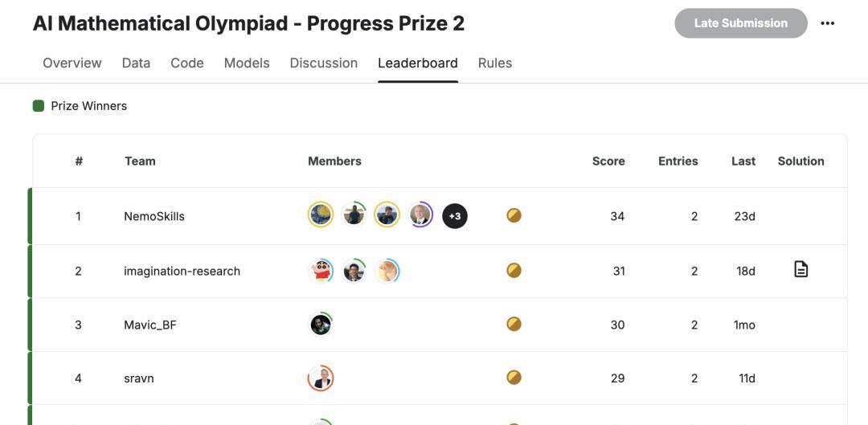Open the Models tab
This screenshot has width=868, height=425.
[247, 63]
